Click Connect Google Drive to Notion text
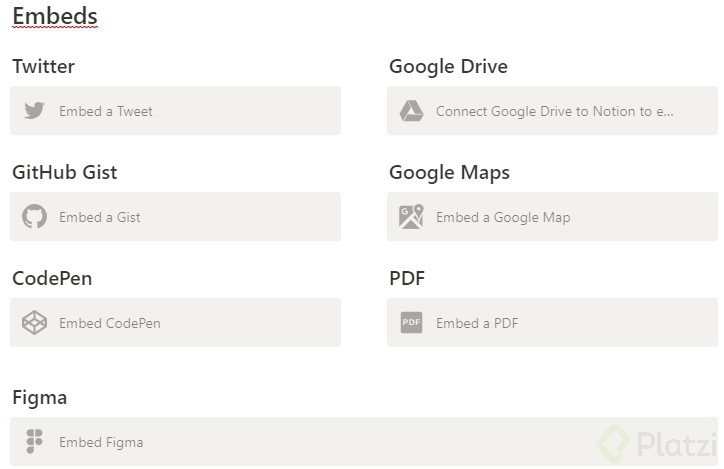 pos(555,111)
